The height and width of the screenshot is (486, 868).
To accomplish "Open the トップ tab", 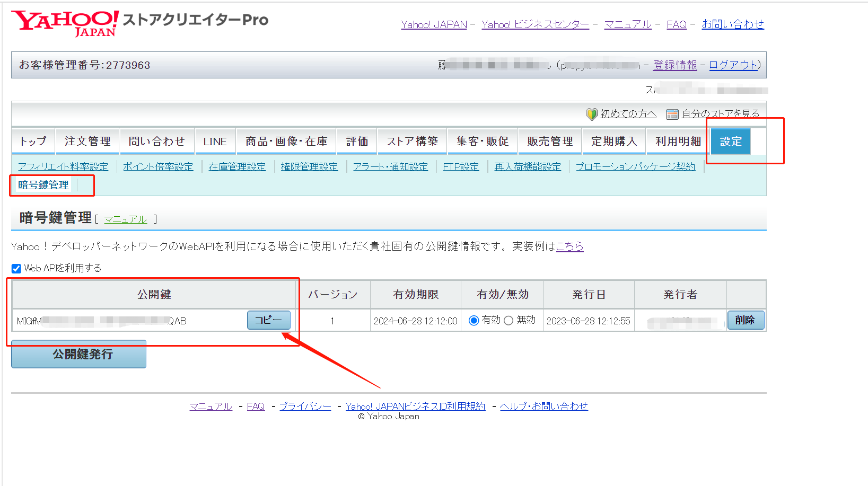I will click(x=33, y=141).
